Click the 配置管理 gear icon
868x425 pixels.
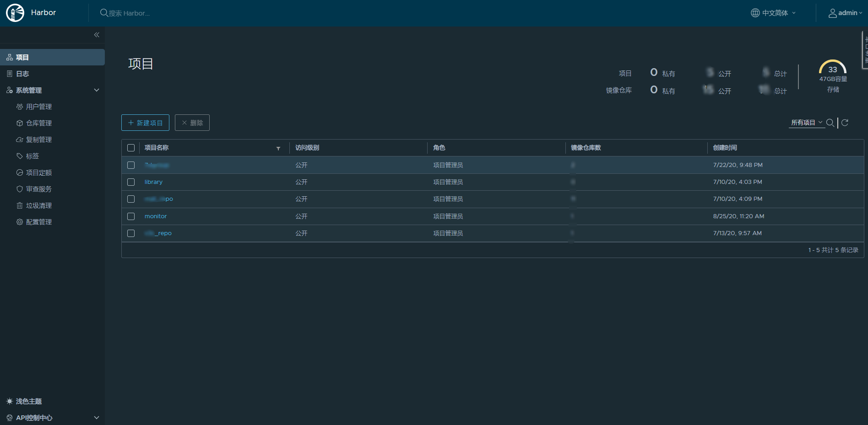tap(20, 222)
